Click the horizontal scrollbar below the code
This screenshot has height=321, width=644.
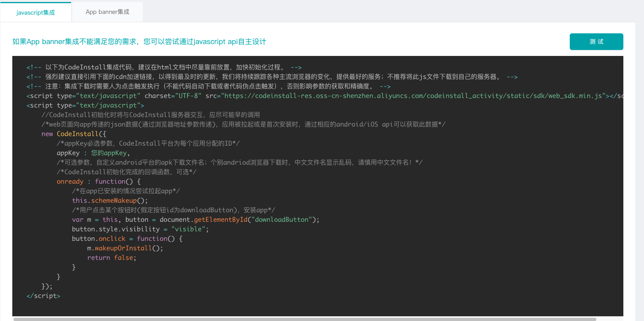305,319
